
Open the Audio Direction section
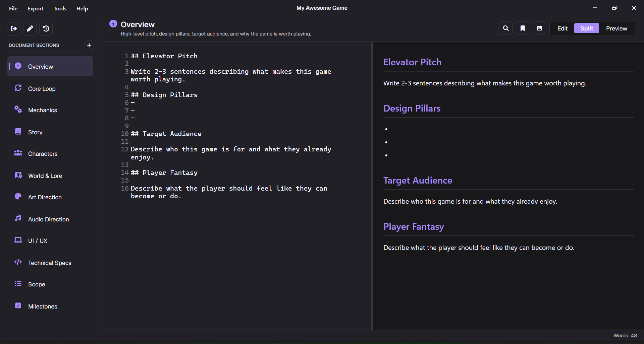click(50, 219)
